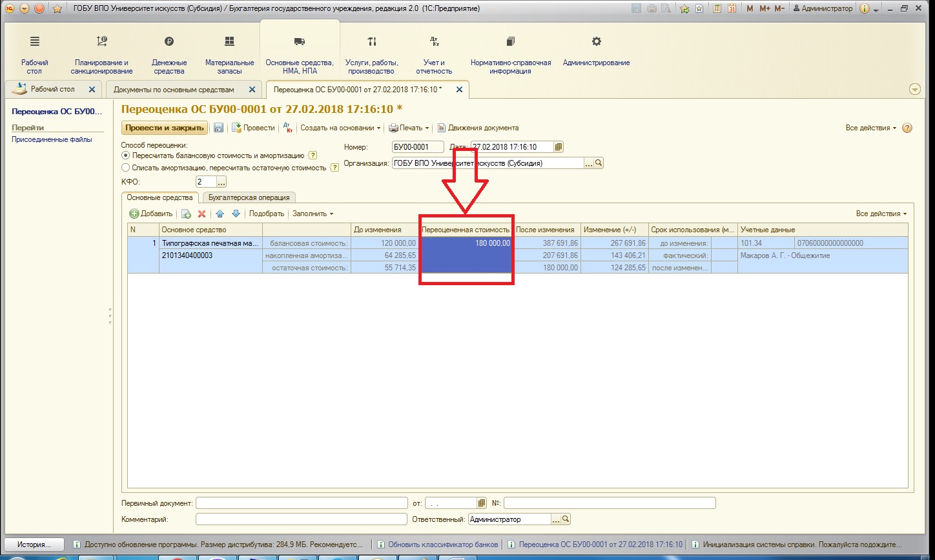
Task: Select Типографская печатная ма... asset cell
Action: pyautogui.click(x=211, y=243)
